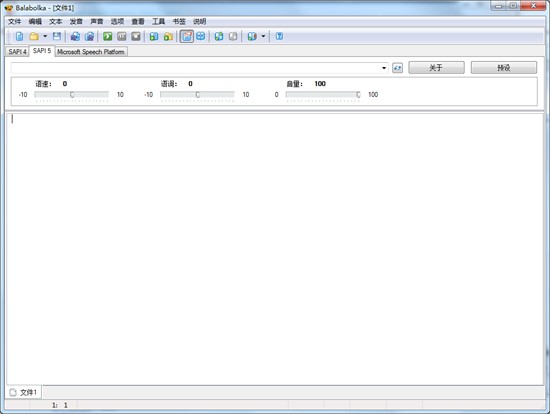Click the refresh icon beside voice dropdown
This screenshot has height=414, width=550.
point(397,68)
